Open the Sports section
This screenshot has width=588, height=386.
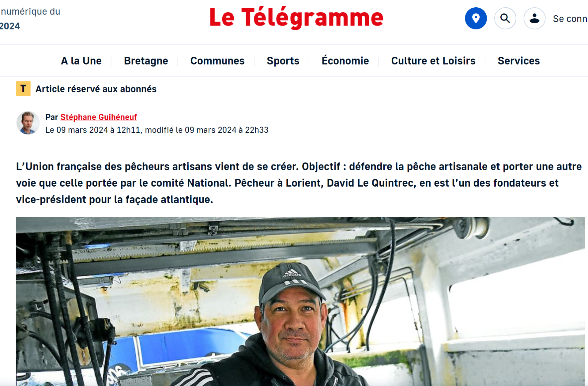click(283, 61)
